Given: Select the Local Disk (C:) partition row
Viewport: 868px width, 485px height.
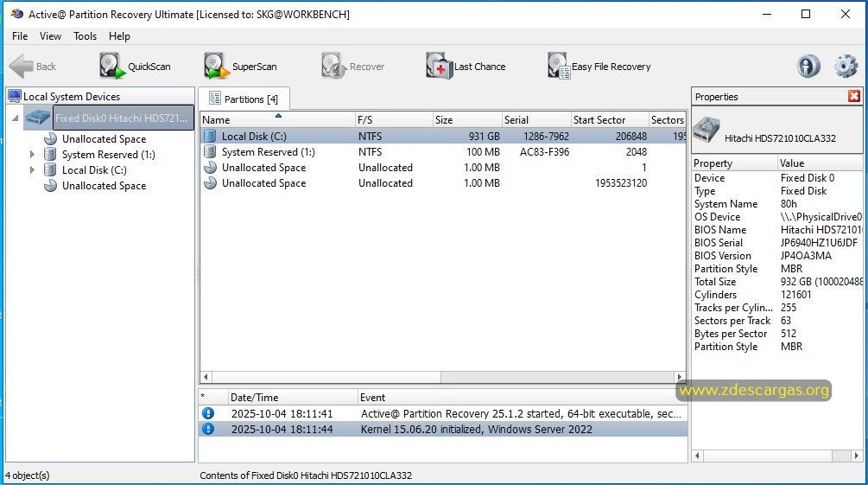Looking at the screenshot, I should coord(443,136).
